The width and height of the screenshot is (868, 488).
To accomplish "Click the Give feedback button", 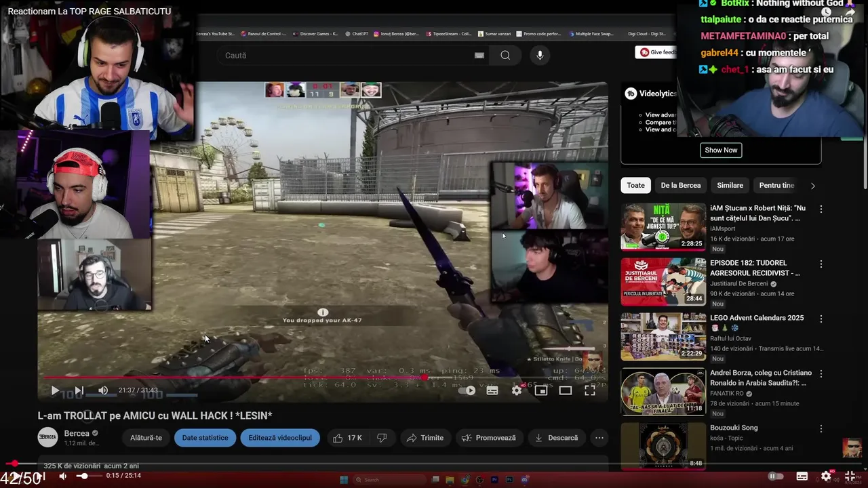I will 656,52.
